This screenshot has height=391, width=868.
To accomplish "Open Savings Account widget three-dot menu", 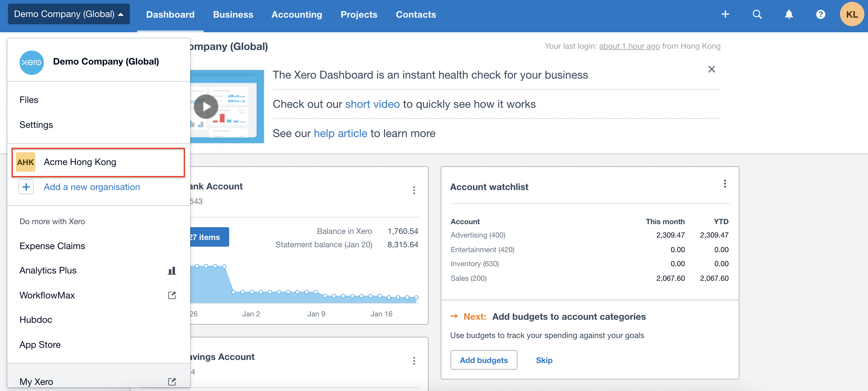I will 414,361.
